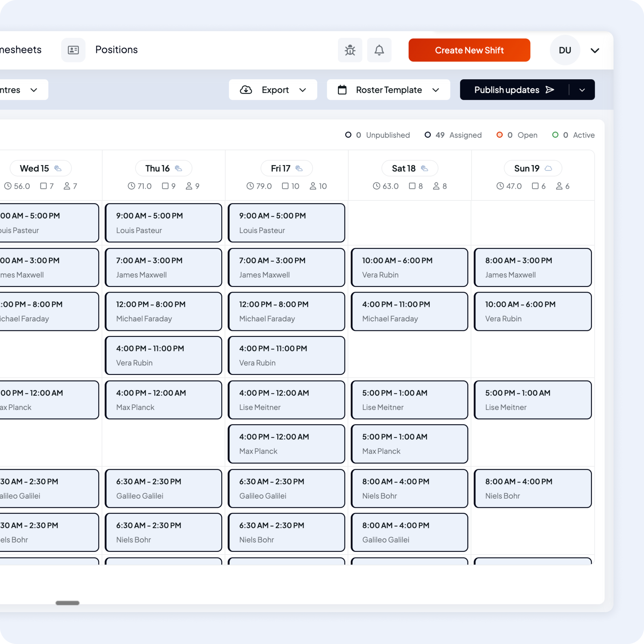Click Publish updates
This screenshot has height=644, width=644.
[x=507, y=90]
